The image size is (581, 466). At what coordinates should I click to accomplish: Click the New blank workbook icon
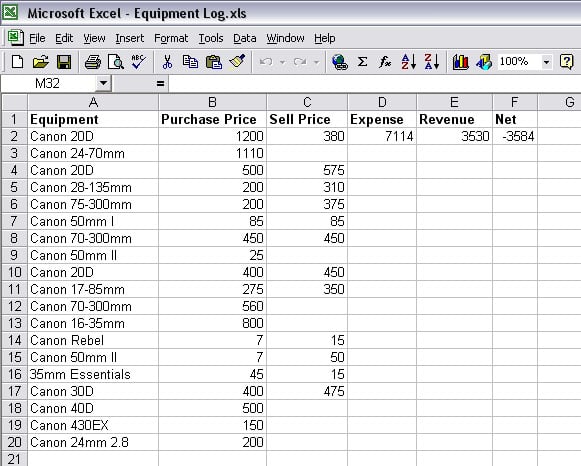17,61
